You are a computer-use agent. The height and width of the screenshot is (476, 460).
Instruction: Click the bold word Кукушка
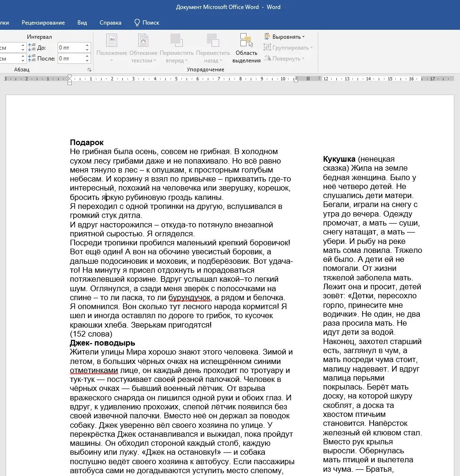339,159
